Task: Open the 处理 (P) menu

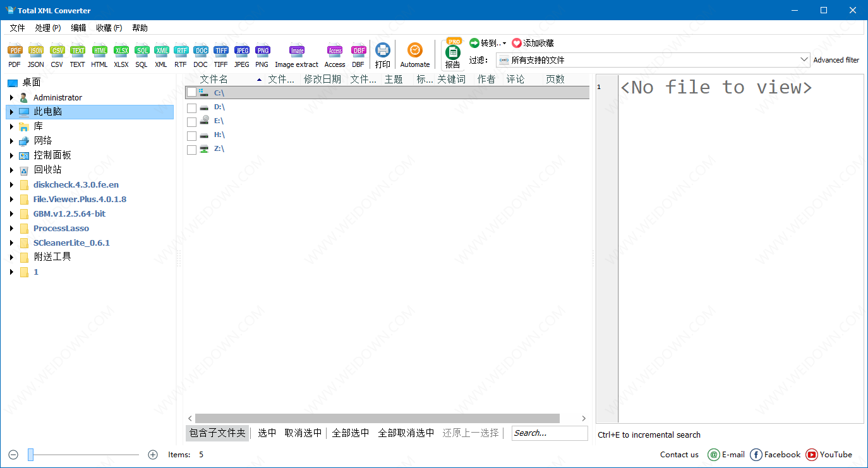Action: (x=48, y=28)
